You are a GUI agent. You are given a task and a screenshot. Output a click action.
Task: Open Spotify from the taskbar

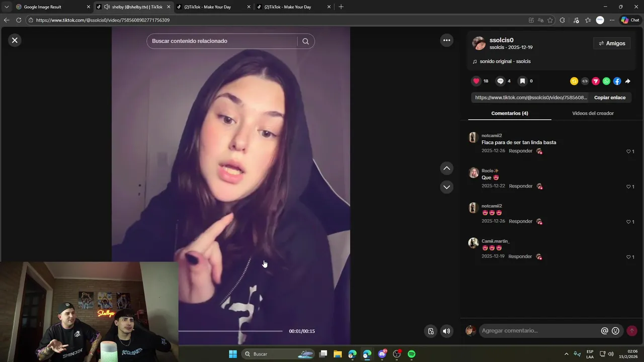(412, 354)
